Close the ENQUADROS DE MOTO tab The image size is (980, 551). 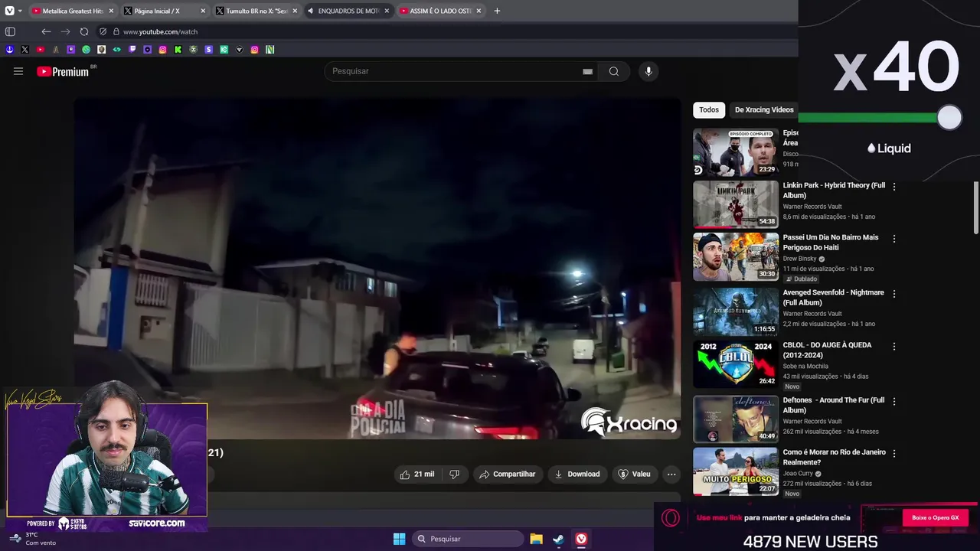pos(387,11)
